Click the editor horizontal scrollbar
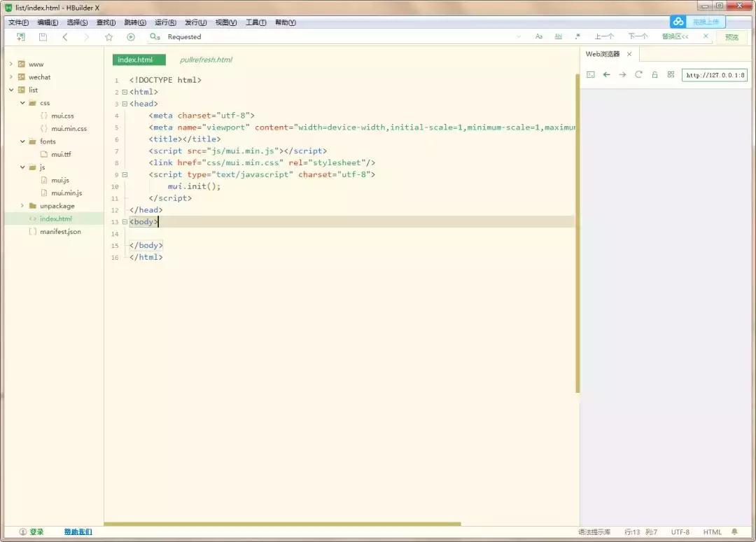 (282, 524)
